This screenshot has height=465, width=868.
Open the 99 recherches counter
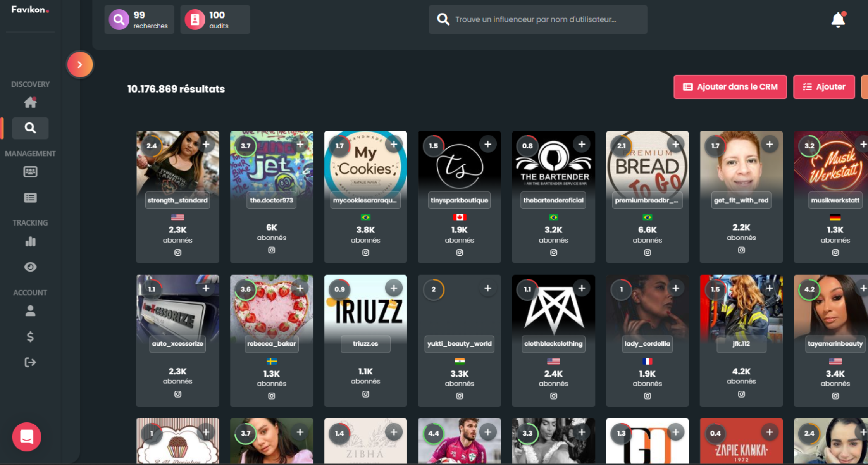click(x=139, y=19)
